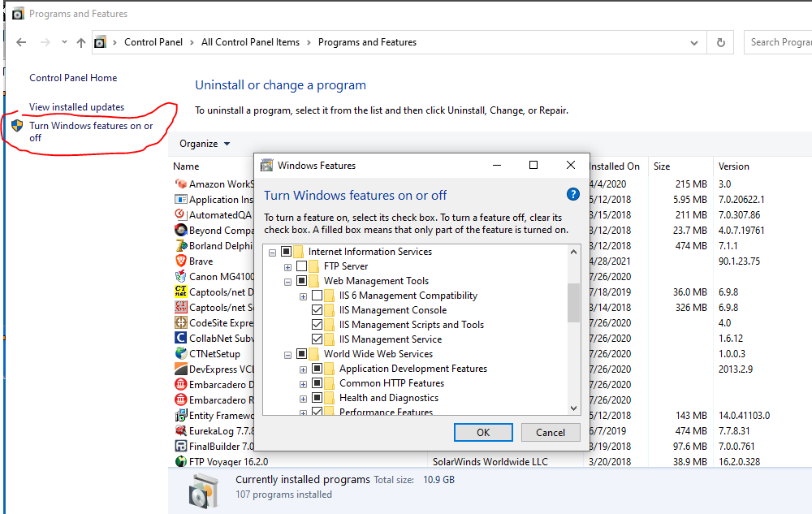Sort programs by Version column
This screenshot has width=812, height=514.
coord(733,166)
